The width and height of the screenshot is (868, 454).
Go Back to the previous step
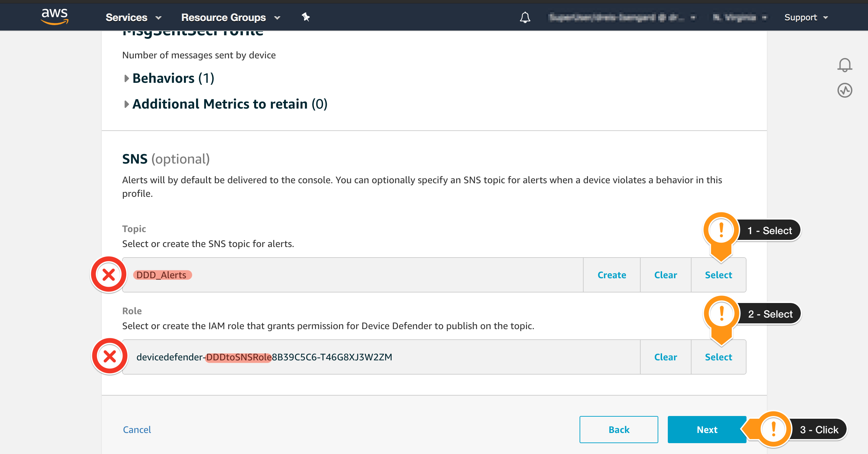(619, 430)
